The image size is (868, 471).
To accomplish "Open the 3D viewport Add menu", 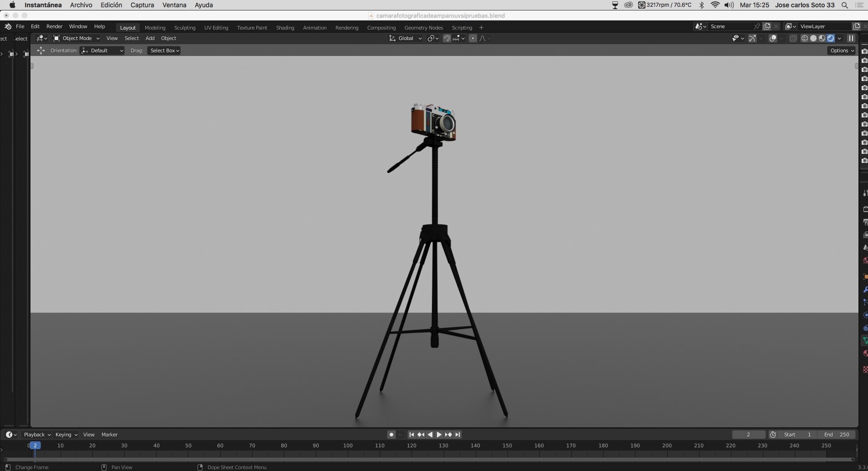I will pos(150,38).
